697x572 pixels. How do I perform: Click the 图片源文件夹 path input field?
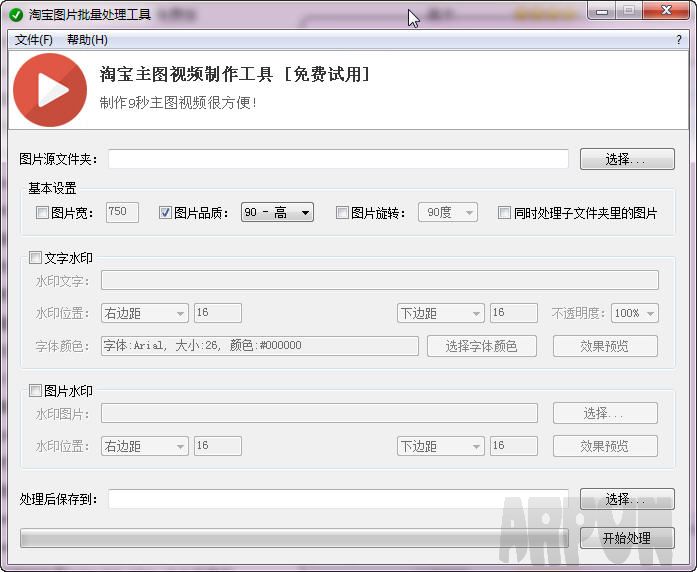(338, 159)
